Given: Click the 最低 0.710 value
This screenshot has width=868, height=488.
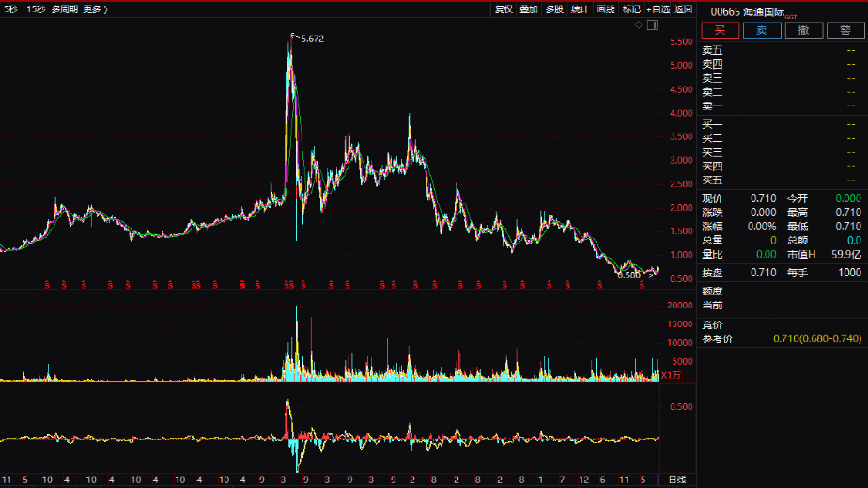Looking at the screenshot, I should (848, 226).
